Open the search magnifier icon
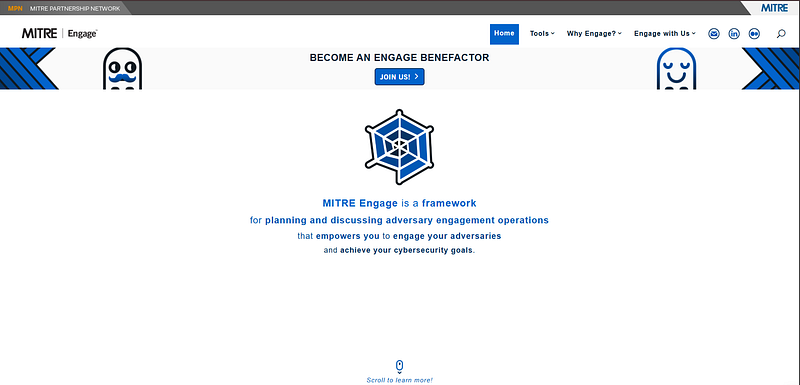The height and width of the screenshot is (385, 800). [781, 34]
